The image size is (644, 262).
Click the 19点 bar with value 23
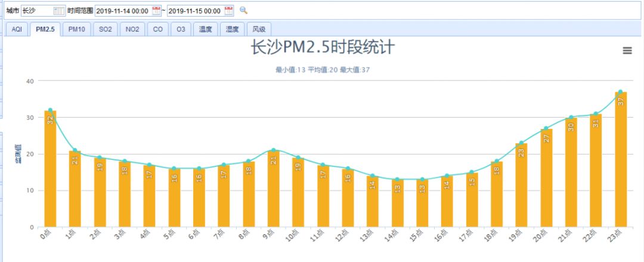[521, 185]
